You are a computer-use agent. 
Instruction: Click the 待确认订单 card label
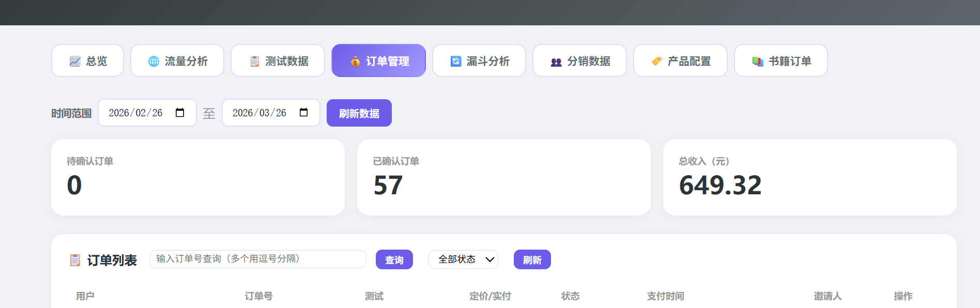click(x=90, y=161)
